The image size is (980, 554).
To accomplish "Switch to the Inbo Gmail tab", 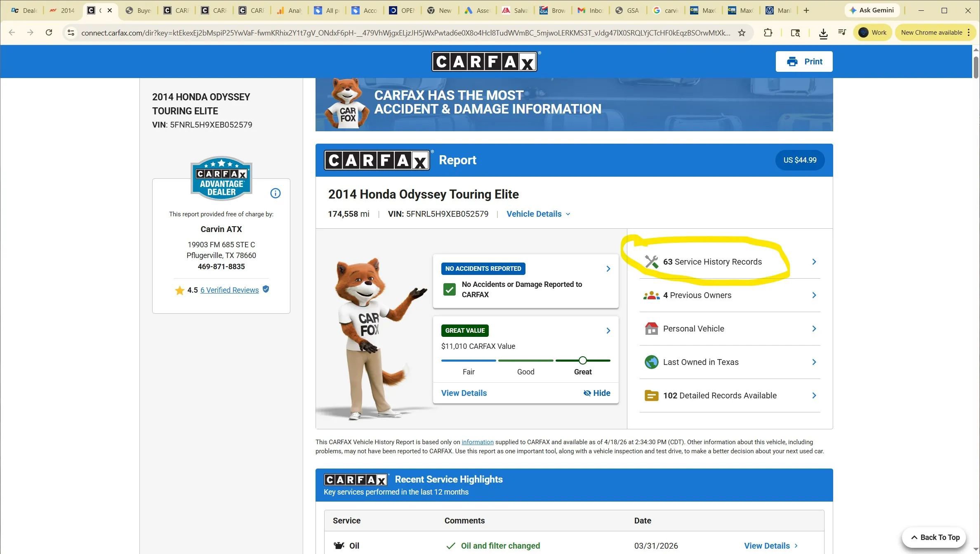I will [x=590, y=10].
